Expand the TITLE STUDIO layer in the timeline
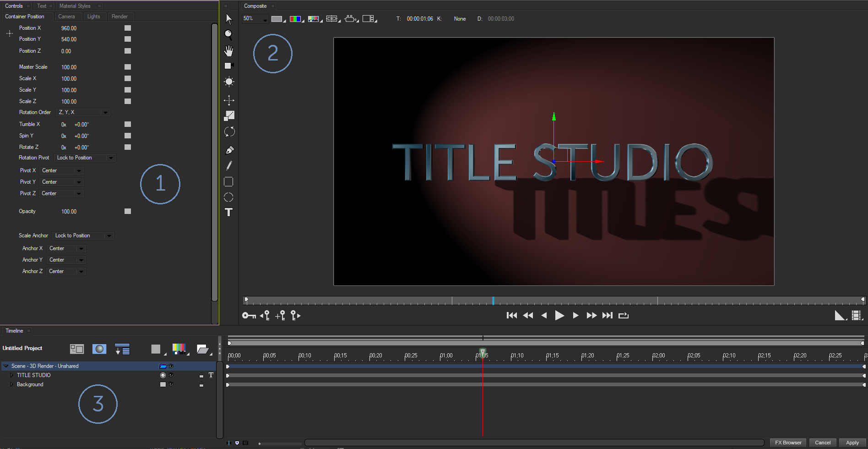This screenshot has height=449, width=868. [x=11, y=375]
